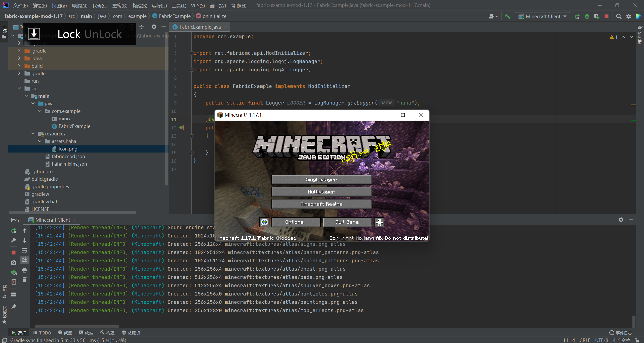Open the 重构(R) menu

[120, 6]
